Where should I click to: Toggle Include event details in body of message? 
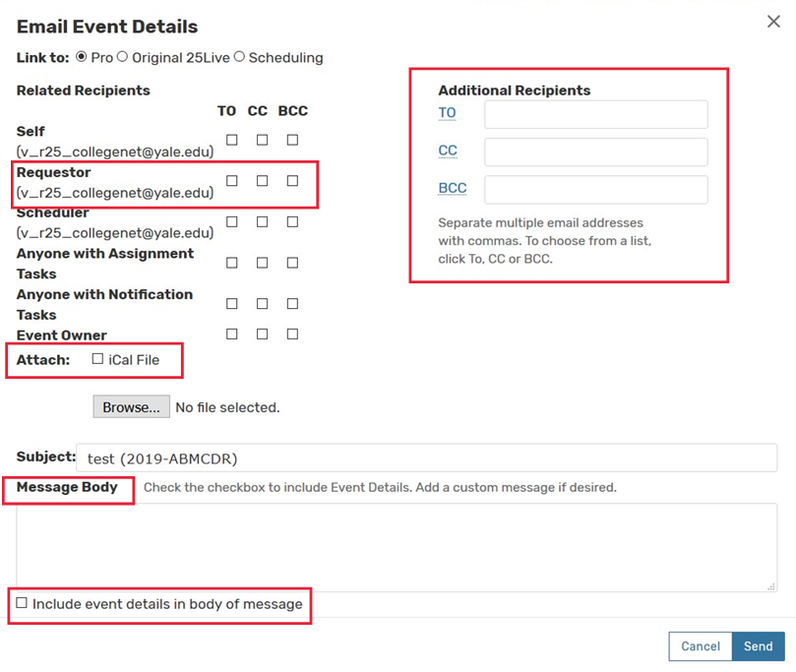point(22,603)
